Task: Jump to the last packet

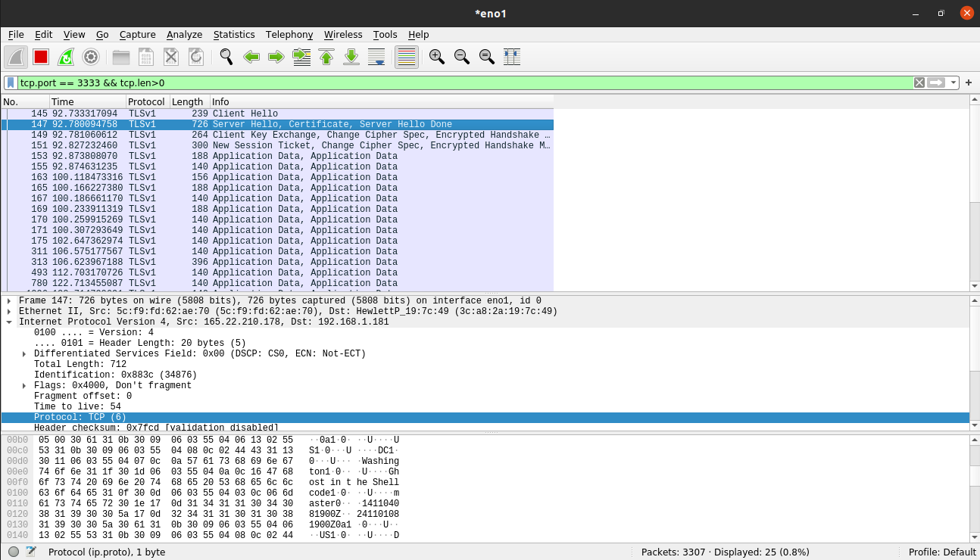Action: point(351,57)
